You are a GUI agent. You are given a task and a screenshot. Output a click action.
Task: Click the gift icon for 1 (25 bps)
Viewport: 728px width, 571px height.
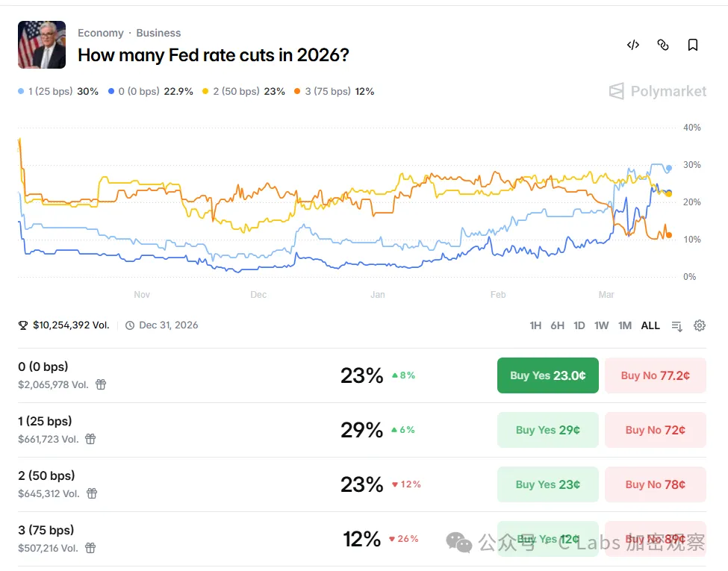click(x=90, y=439)
